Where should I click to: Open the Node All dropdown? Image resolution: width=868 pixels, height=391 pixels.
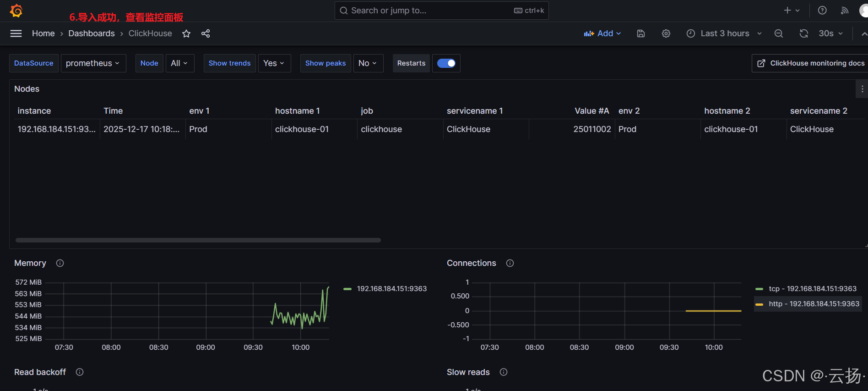(x=179, y=63)
